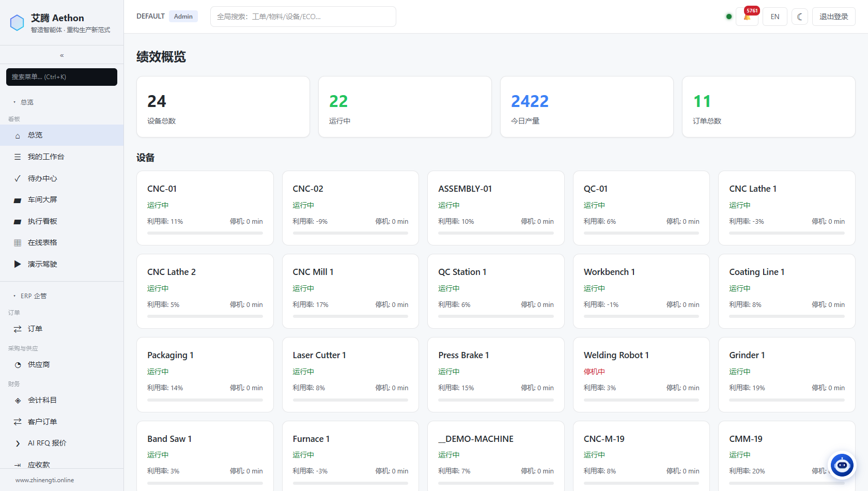Click the 退出登录 button
The width and height of the screenshot is (868, 491).
coord(834,17)
